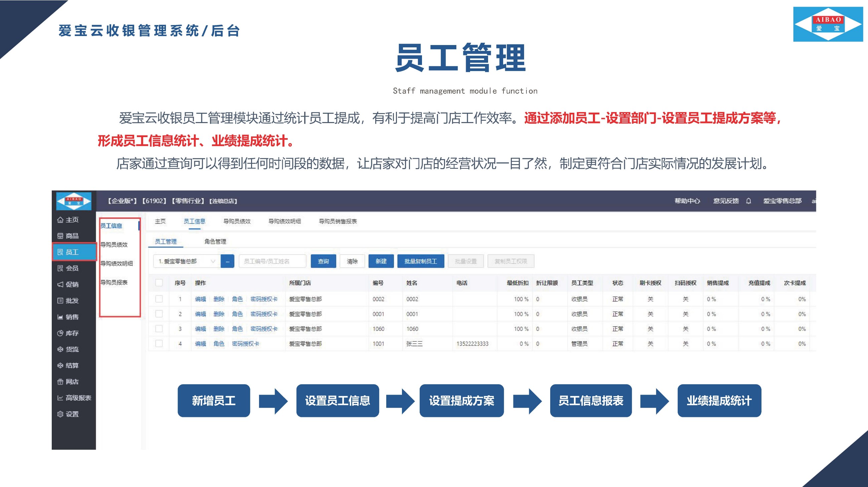Click the 员工类型 column header

point(582,283)
